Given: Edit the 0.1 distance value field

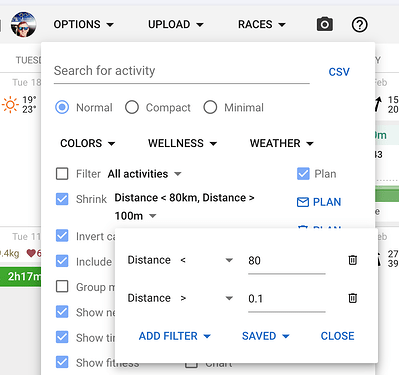Looking at the screenshot, I should pyautogui.click(x=287, y=299).
